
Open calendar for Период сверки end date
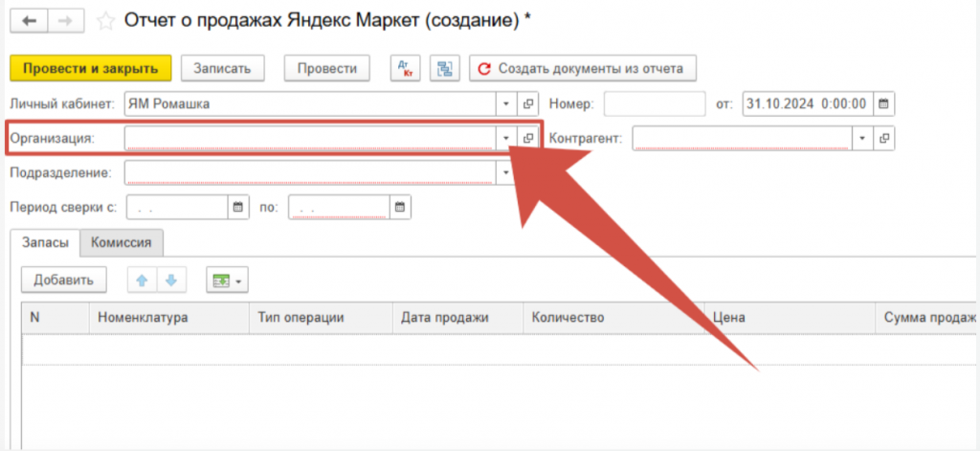[400, 207]
